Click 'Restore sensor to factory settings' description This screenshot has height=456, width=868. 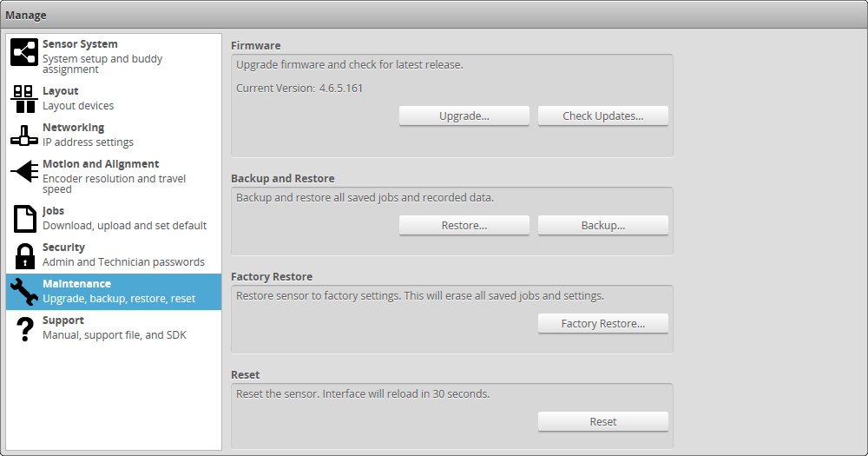(x=419, y=296)
